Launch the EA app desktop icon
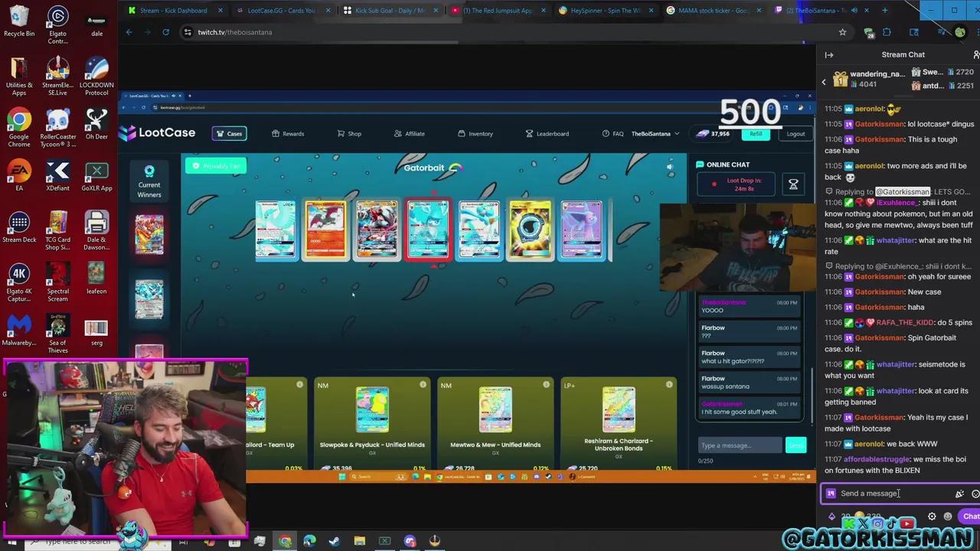 point(19,176)
